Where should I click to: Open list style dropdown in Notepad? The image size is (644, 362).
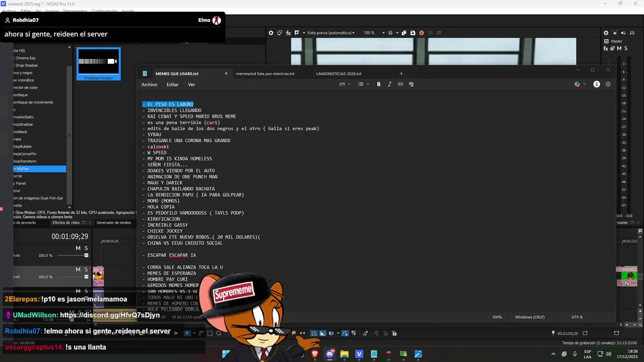[x=364, y=84]
